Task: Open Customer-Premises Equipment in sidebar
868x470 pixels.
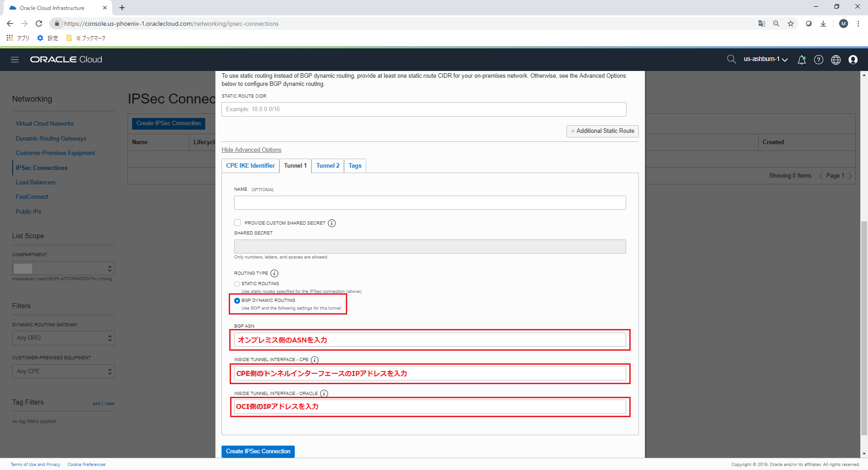Action: pos(55,153)
